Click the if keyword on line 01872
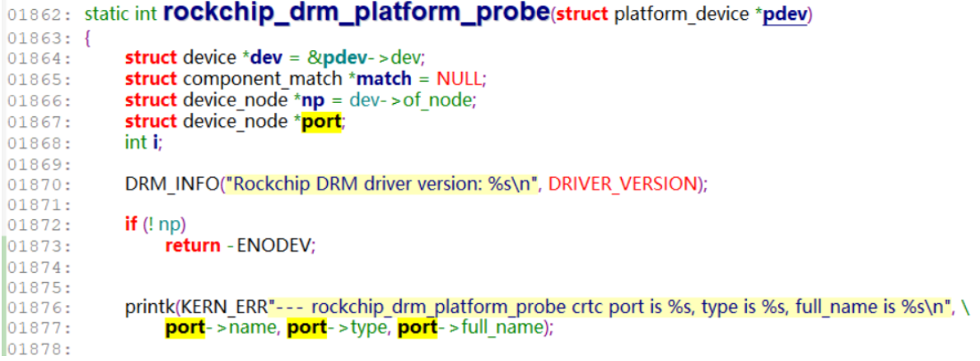 131,224
